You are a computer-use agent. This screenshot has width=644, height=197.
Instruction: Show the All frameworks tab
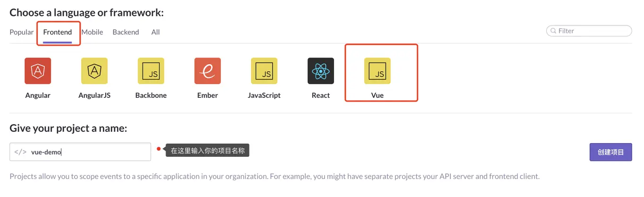point(156,32)
